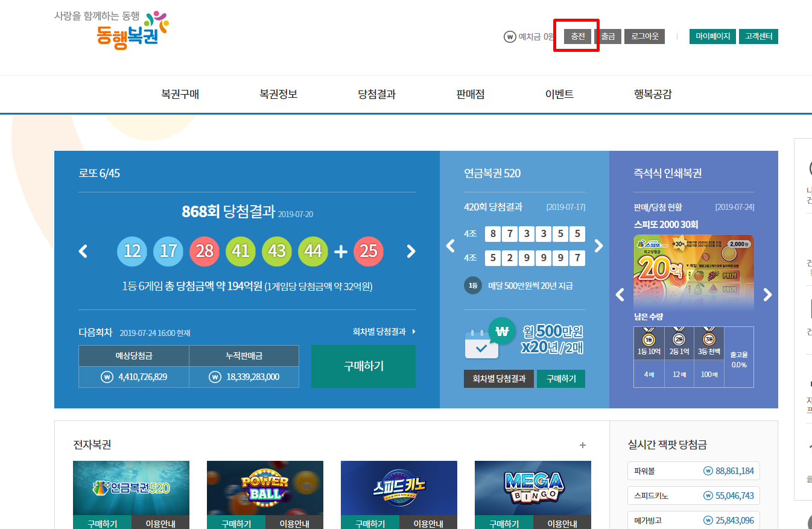Click lotto ball number 17
This screenshot has height=529, width=812.
click(168, 251)
